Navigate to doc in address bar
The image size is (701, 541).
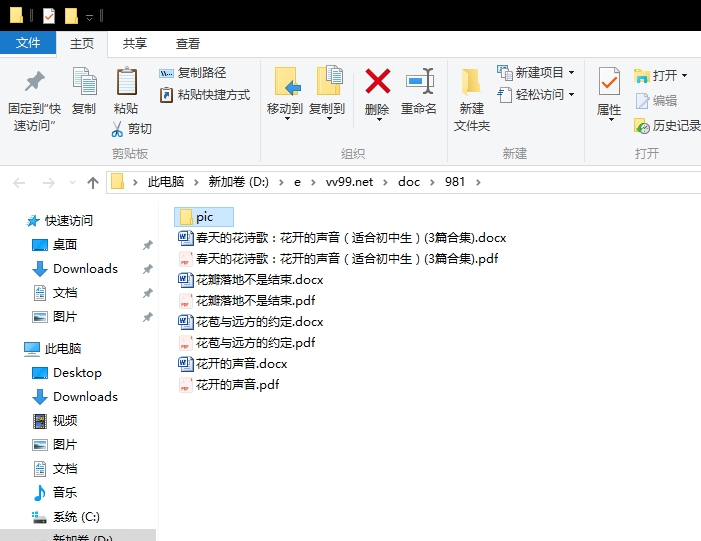pyautogui.click(x=409, y=182)
